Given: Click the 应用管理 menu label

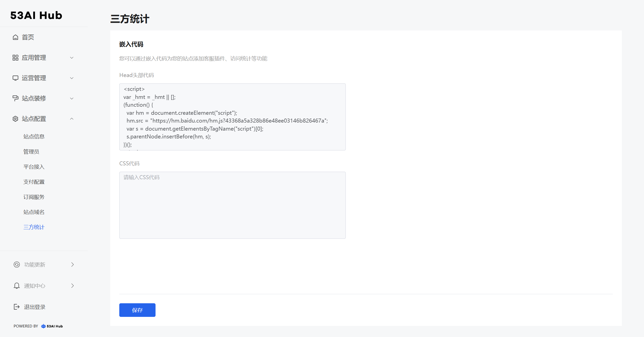Looking at the screenshot, I should tap(34, 58).
